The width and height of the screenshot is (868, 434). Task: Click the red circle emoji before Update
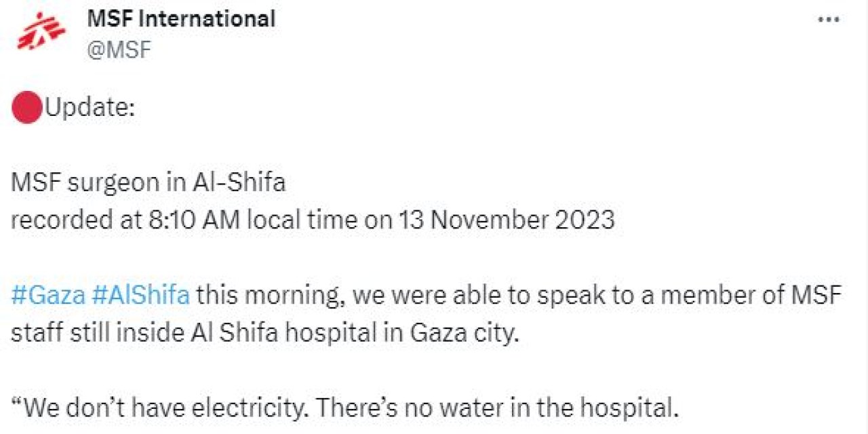click(27, 108)
